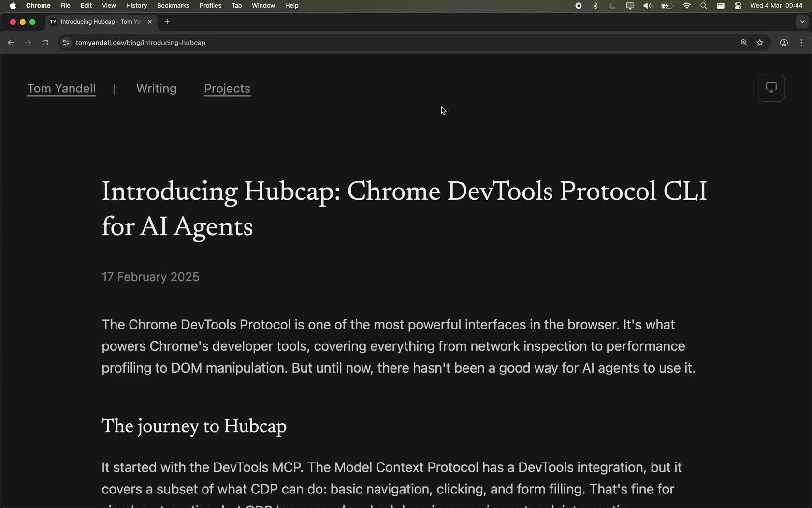Close the Introducing Hubcap tab
The image size is (812, 508).
150,22
